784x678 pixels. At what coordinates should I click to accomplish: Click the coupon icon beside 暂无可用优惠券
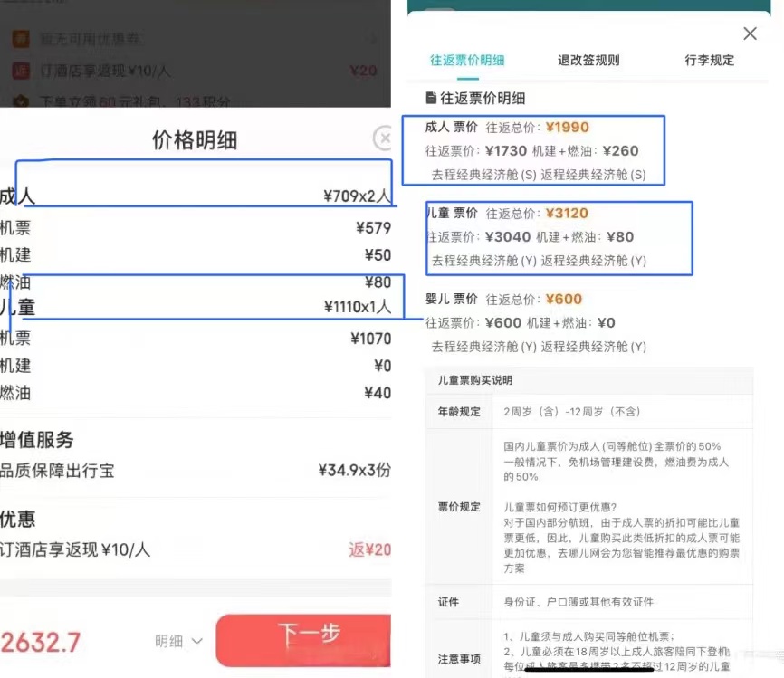tap(21, 40)
